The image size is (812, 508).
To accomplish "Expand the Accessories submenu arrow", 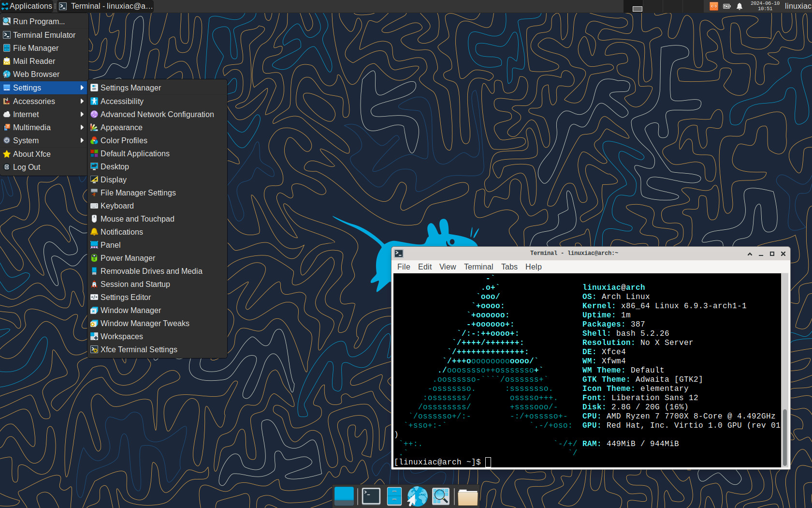I will coord(82,101).
